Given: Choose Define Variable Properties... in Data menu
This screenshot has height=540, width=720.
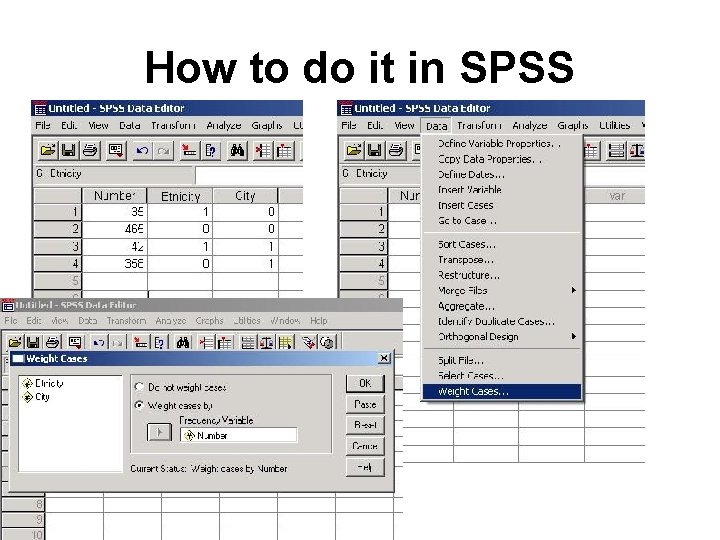Looking at the screenshot, I should [x=502, y=144].
